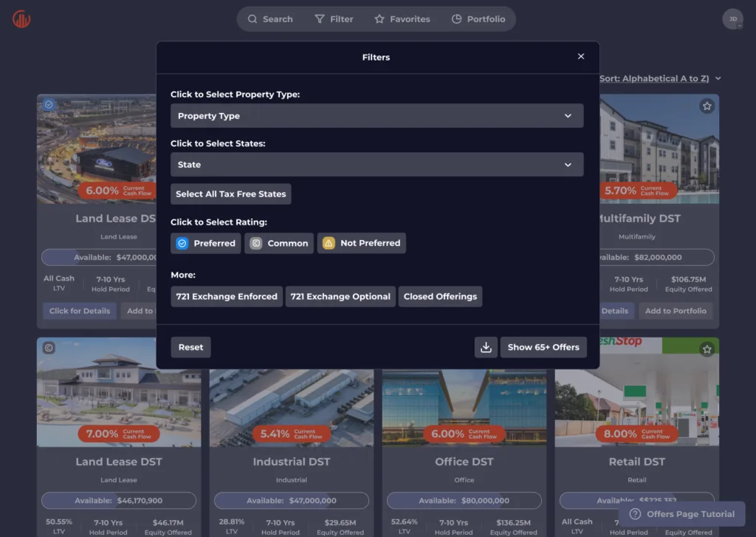
Task: Click the Common badge on the 7.00% Land Lease card
Action: pos(49,347)
